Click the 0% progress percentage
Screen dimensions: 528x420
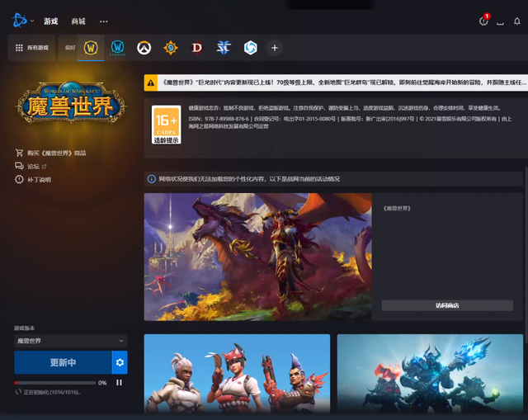click(x=102, y=383)
